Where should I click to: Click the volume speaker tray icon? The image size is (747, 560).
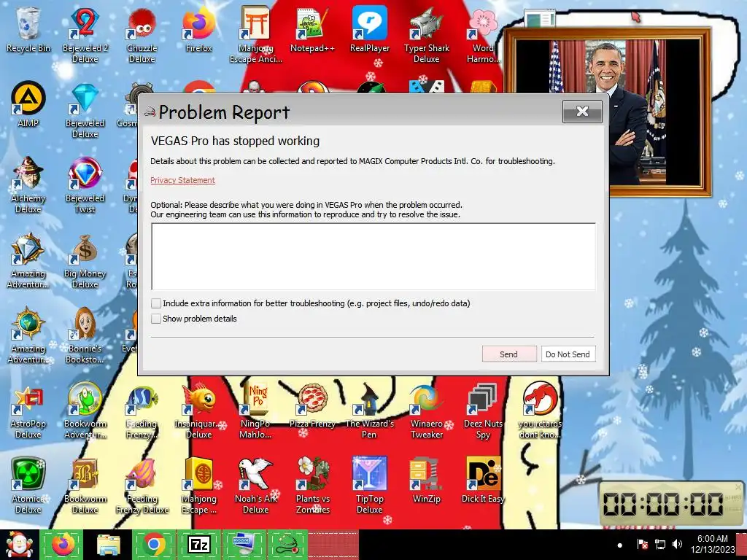pyautogui.click(x=677, y=544)
